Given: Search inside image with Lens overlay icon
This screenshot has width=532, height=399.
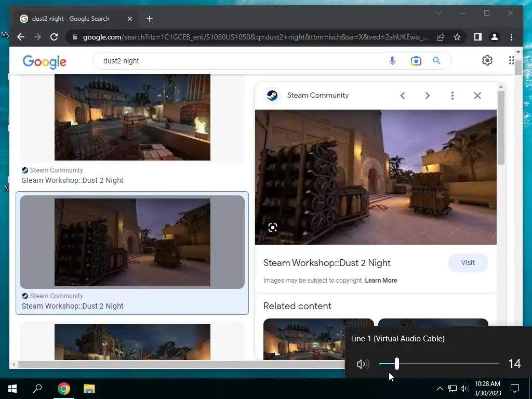Looking at the screenshot, I should 272,228.
